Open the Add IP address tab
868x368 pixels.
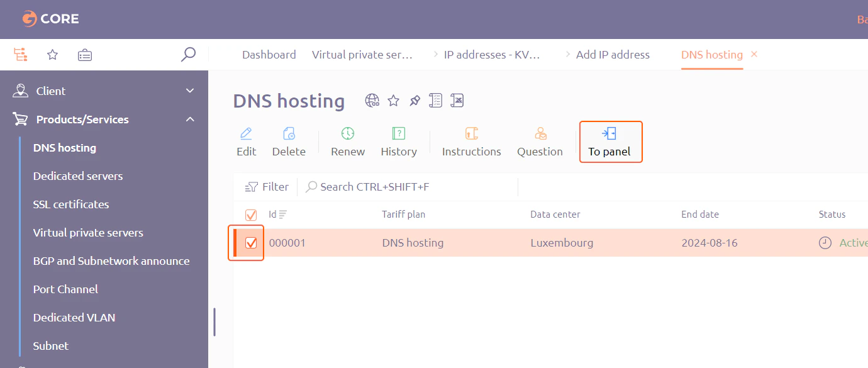pos(612,55)
